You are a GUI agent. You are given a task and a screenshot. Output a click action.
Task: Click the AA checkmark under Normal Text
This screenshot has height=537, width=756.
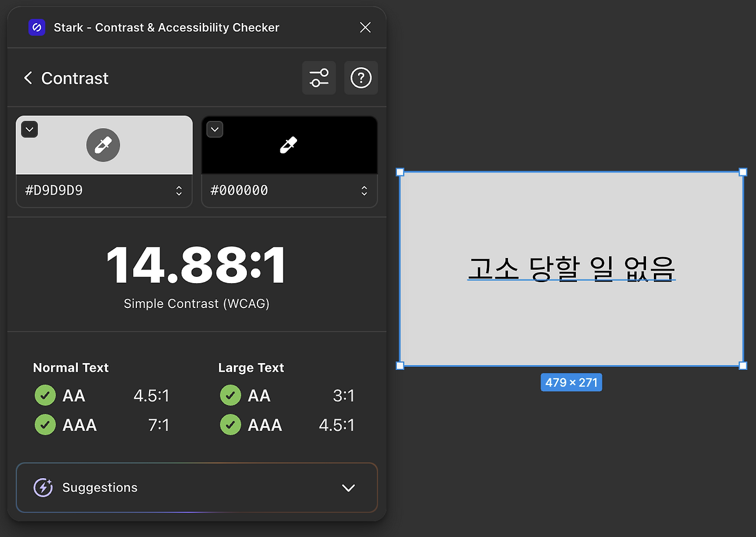pyautogui.click(x=45, y=395)
